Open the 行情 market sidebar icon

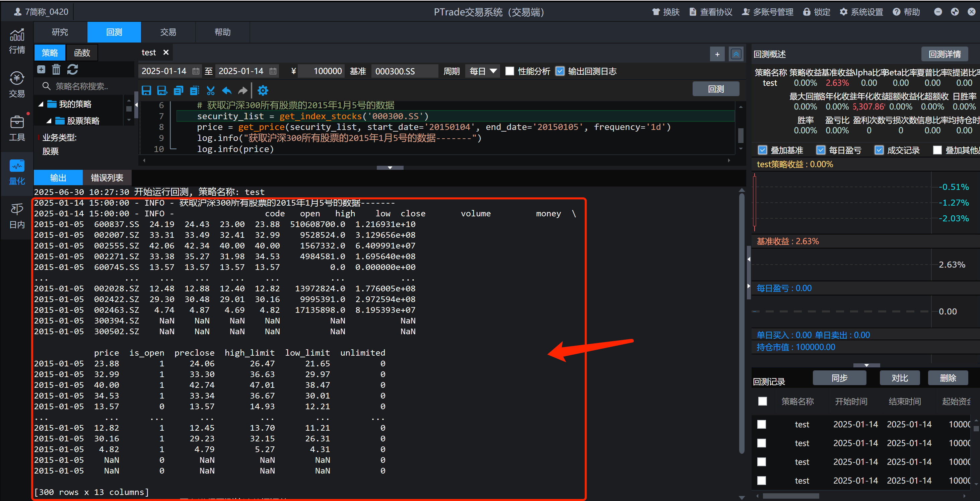(17, 41)
